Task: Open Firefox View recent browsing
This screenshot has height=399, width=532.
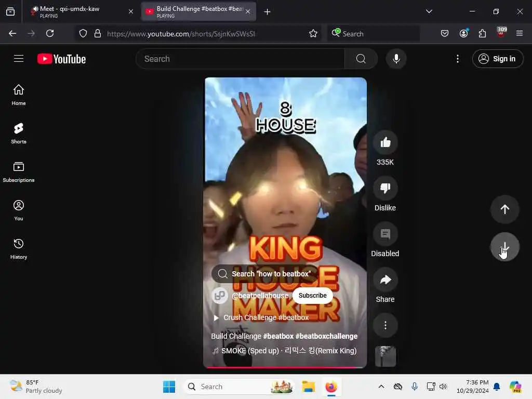Action: click(x=10, y=12)
